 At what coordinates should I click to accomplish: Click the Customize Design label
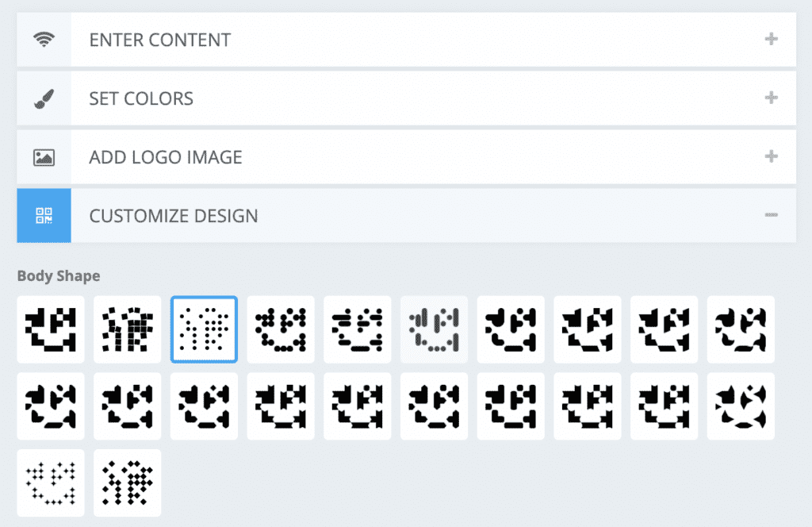174,216
